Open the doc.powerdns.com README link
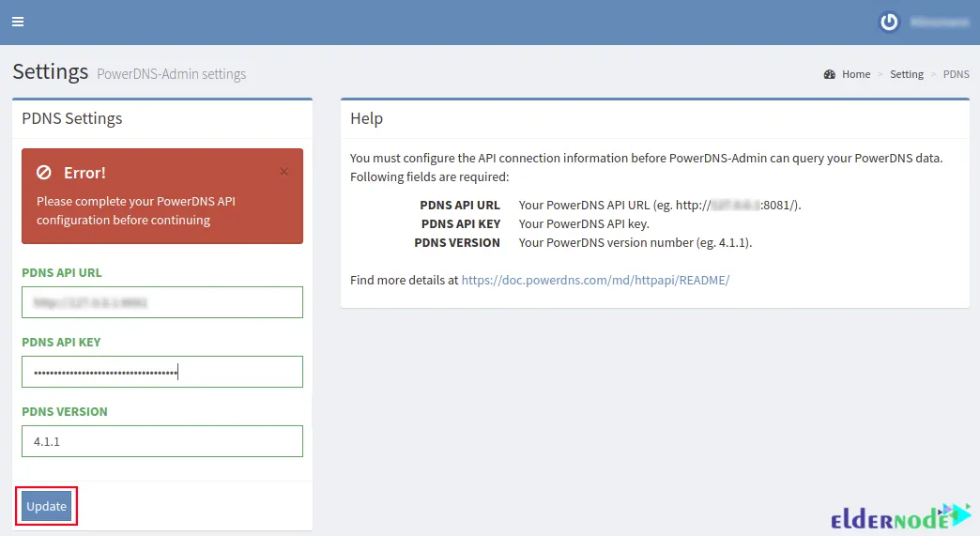The image size is (980, 536). tap(595, 280)
